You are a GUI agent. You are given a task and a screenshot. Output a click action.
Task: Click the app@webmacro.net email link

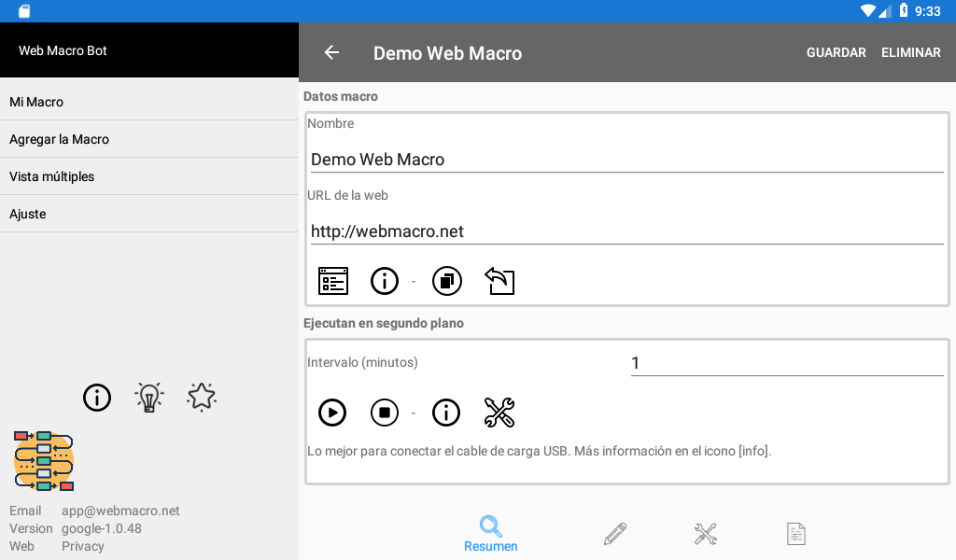coord(120,511)
